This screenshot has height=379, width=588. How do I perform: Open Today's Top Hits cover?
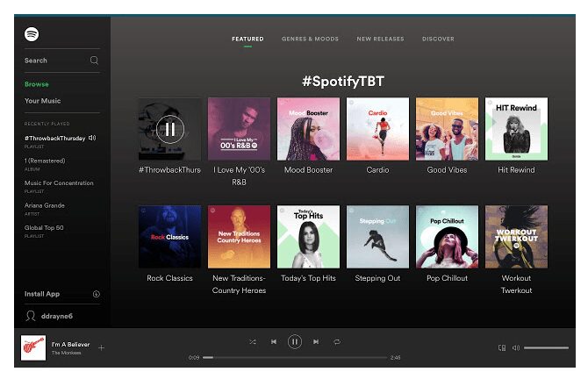[x=308, y=237]
